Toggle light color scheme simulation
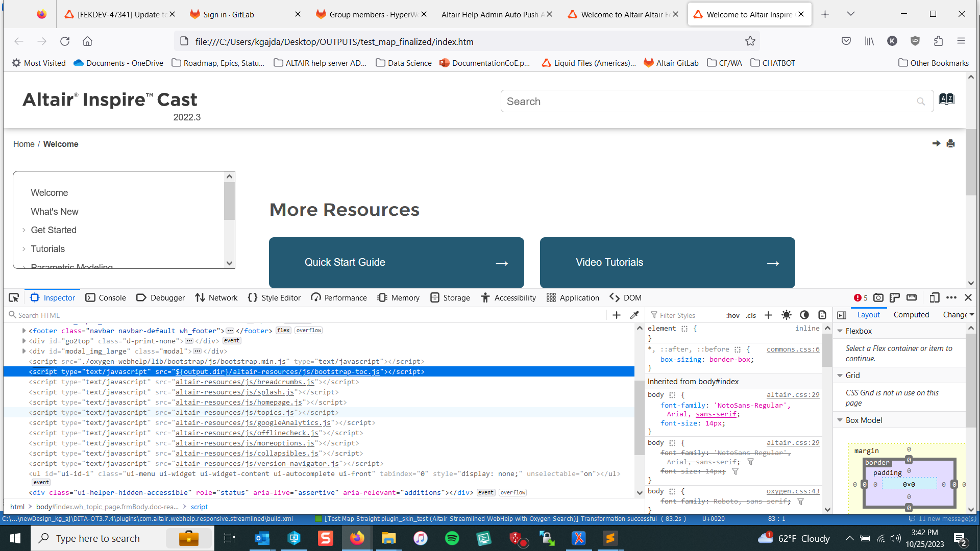The image size is (980, 551). [x=787, y=315]
